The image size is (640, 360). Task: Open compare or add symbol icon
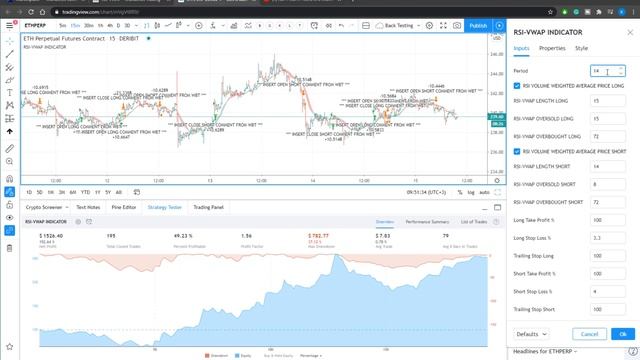click(x=199, y=25)
